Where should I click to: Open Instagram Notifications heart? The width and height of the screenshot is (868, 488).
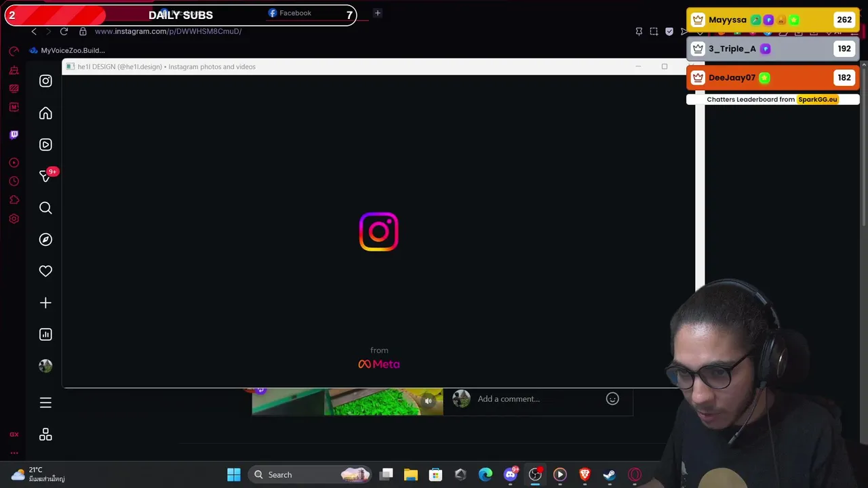click(45, 271)
